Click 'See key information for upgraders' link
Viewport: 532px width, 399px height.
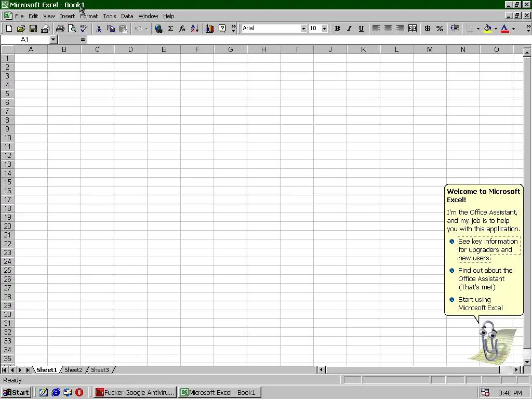[x=488, y=250]
